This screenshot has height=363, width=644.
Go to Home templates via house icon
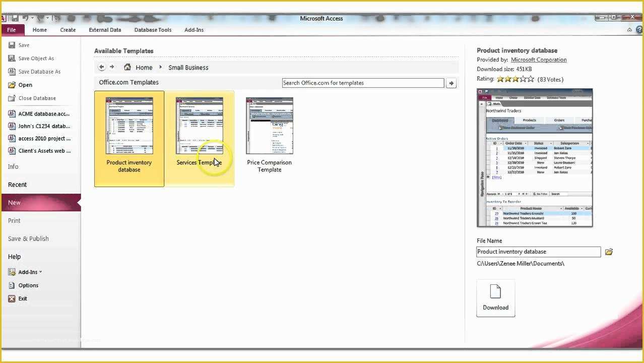pyautogui.click(x=127, y=67)
